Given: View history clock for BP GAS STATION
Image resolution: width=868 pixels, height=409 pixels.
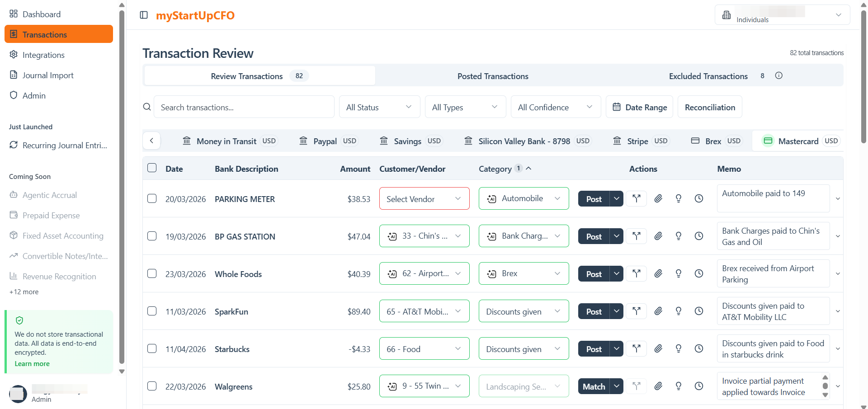Looking at the screenshot, I should [x=698, y=236].
